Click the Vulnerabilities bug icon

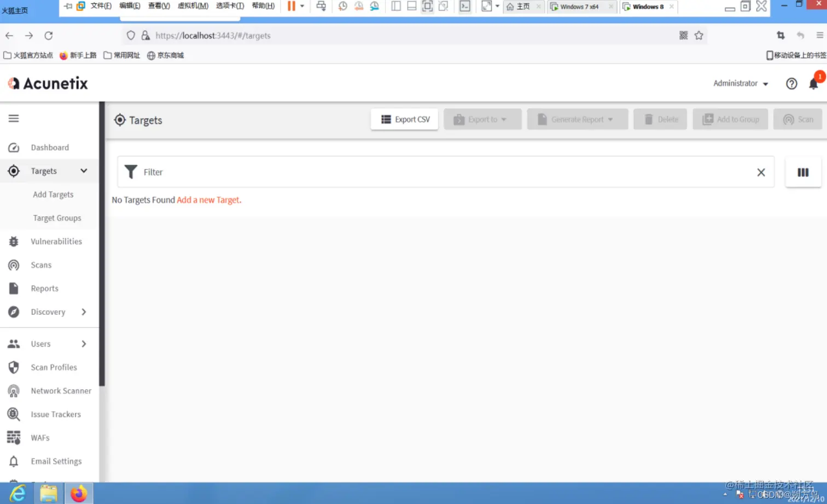point(14,242)
